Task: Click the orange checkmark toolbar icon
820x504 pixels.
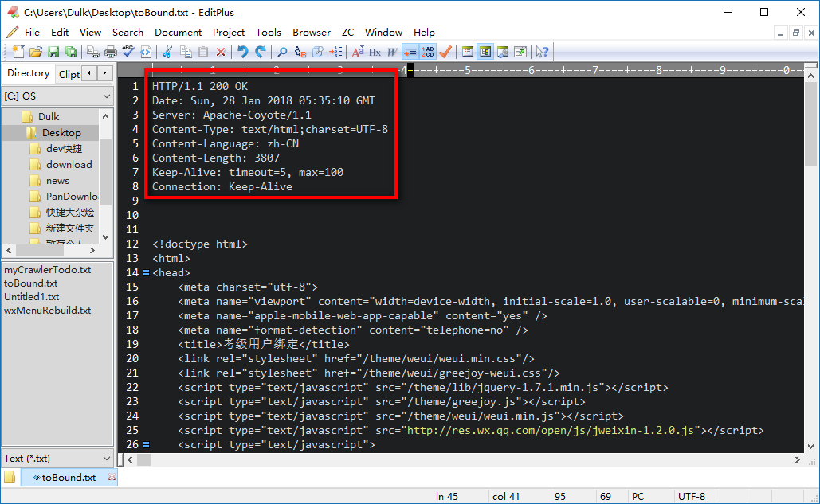Action: (x=445, y=52)
